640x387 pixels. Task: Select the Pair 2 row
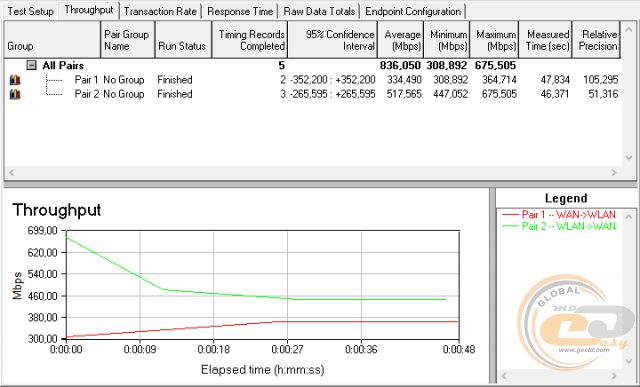click(313, 94)
